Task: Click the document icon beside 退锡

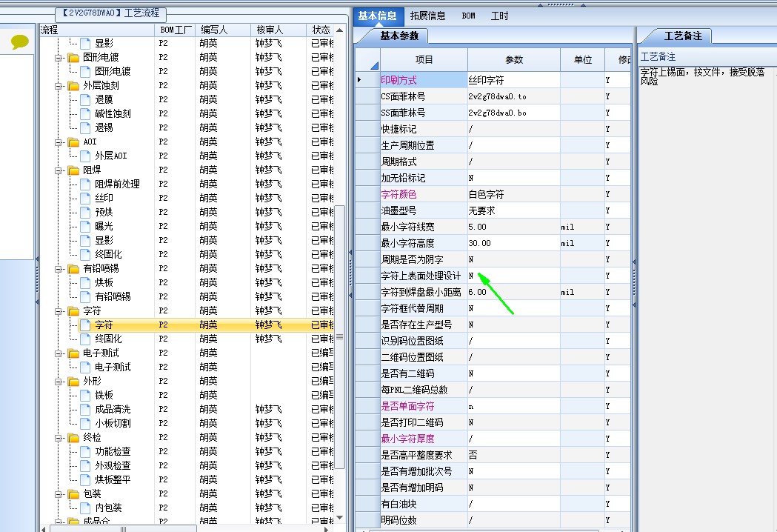Action: (85, 128)
